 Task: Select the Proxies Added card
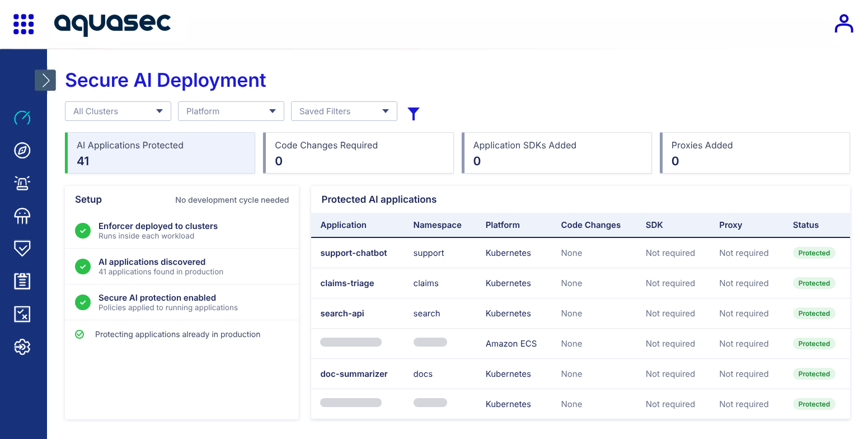(x=754, y=153)
